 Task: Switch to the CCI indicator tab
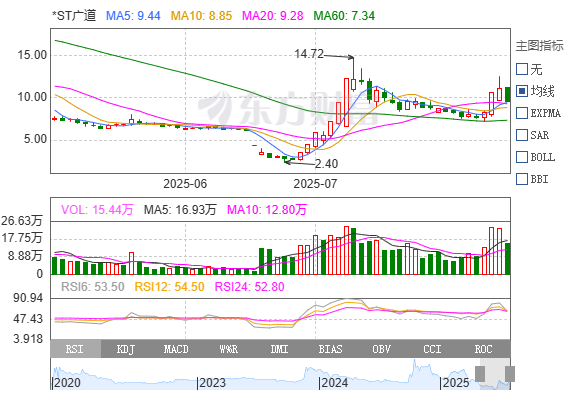(x=433, y=349)
